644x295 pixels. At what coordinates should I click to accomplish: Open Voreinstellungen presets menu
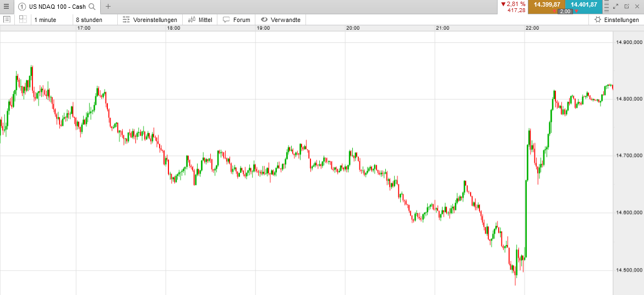(150, 20)
